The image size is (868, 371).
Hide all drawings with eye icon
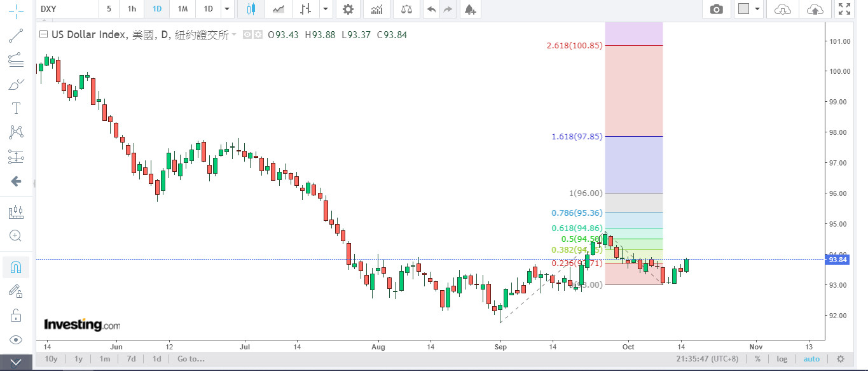click(16, 340)
